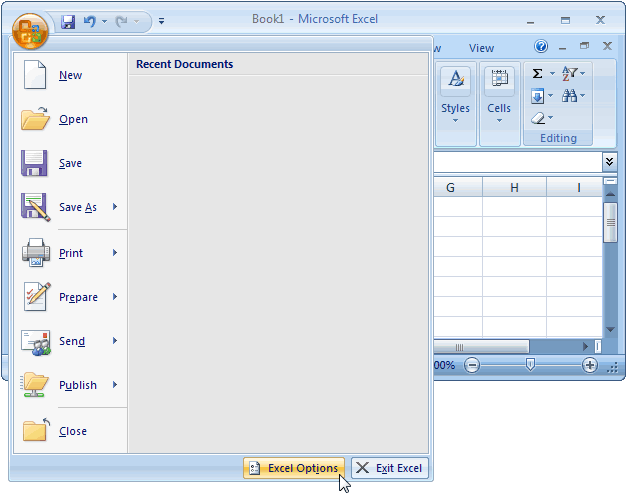Click the Fill down-arrow icon

tap(537, 96)
